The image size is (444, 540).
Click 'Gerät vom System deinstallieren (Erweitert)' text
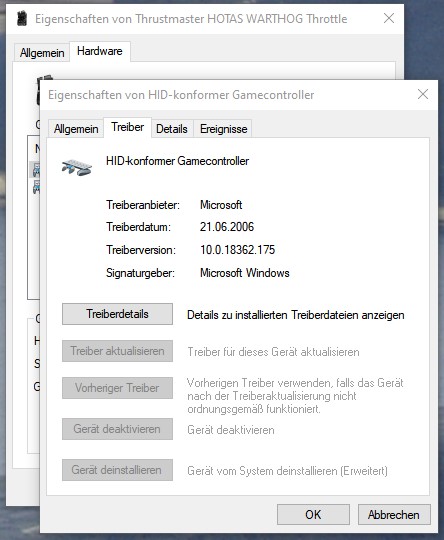[288, 471]
